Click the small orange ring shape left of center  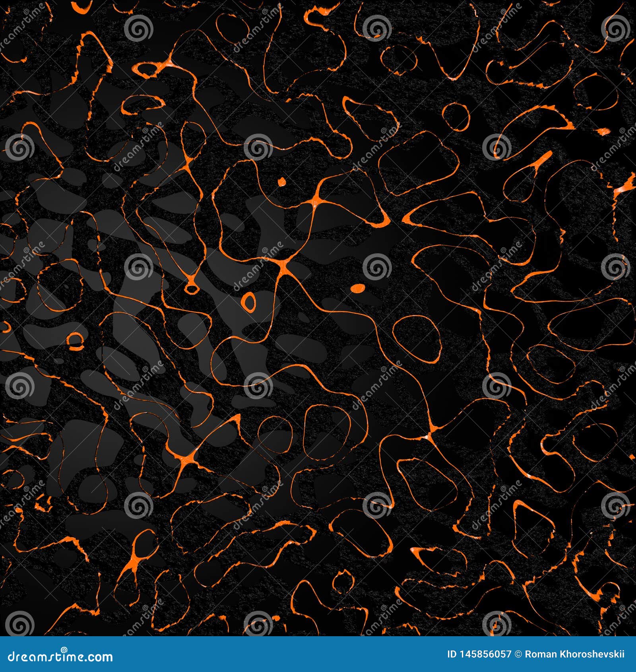pyautogui.click(x=249, y=302)
